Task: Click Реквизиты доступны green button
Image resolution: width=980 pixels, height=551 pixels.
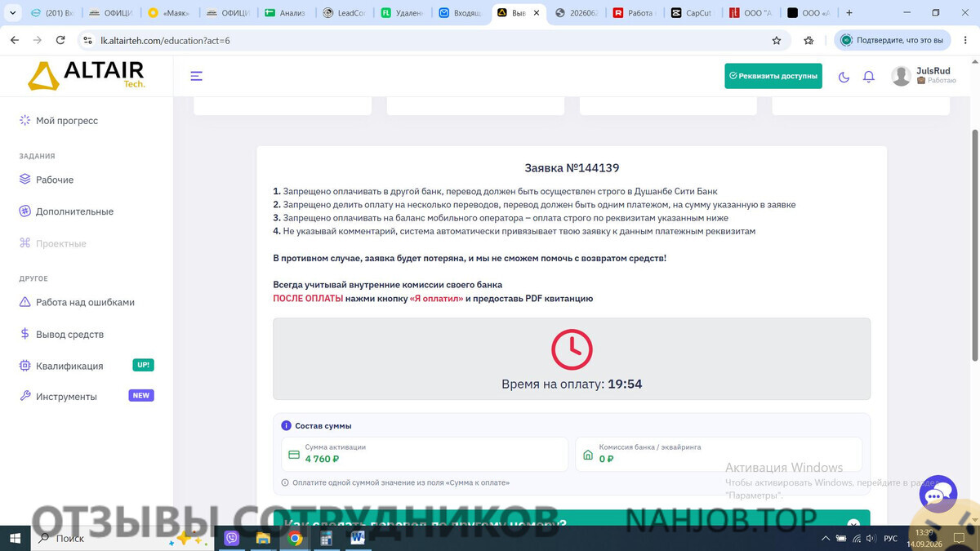Action: point(773,76)
